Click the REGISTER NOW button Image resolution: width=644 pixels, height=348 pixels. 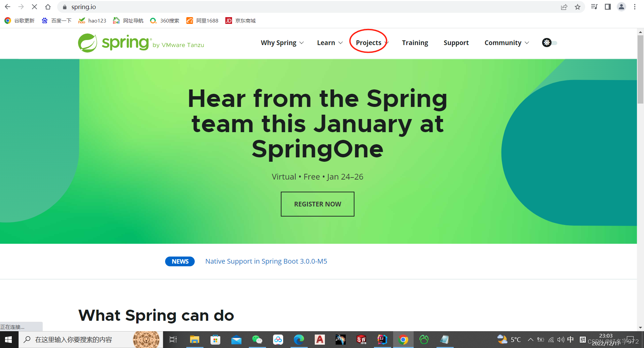[317, 204]
